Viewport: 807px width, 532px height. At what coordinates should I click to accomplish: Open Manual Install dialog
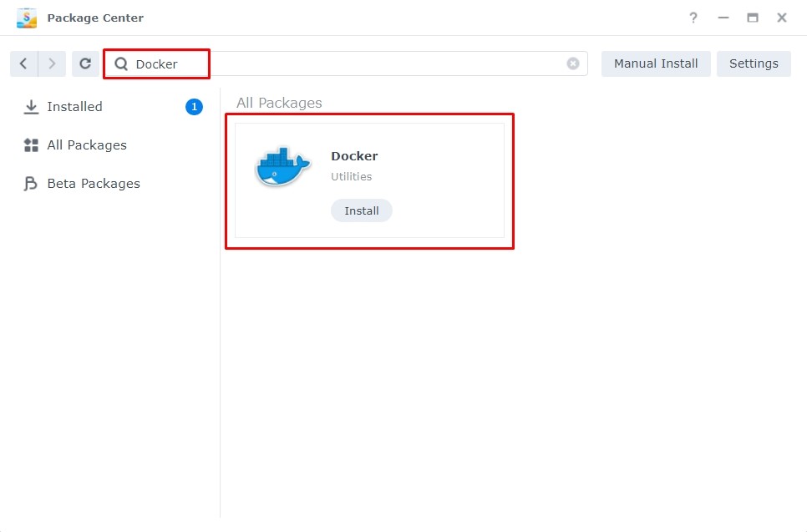click(656, 63)
